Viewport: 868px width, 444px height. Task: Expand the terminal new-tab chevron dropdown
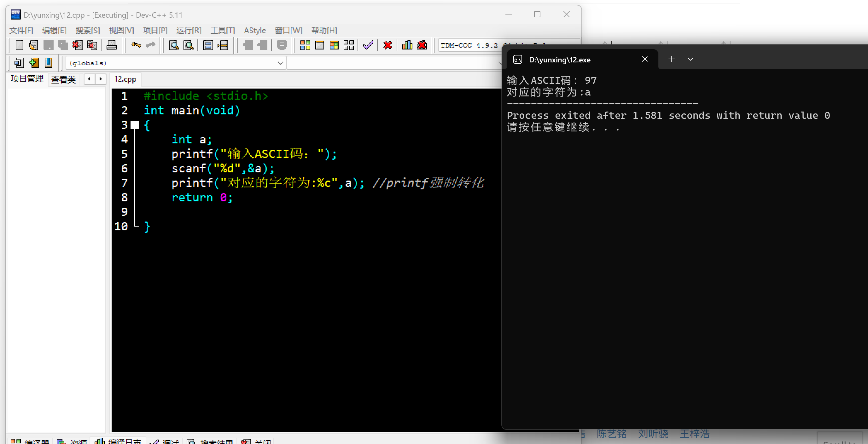(x=690, y=59)
